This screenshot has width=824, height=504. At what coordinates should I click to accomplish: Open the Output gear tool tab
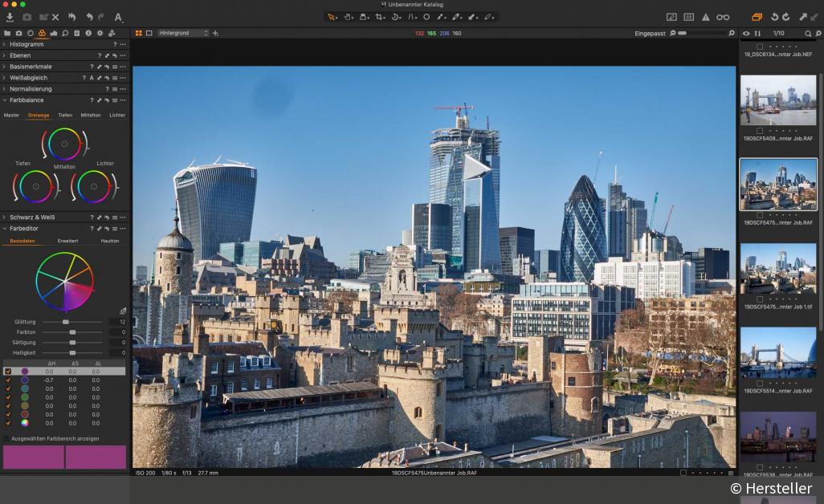(100, 33)
